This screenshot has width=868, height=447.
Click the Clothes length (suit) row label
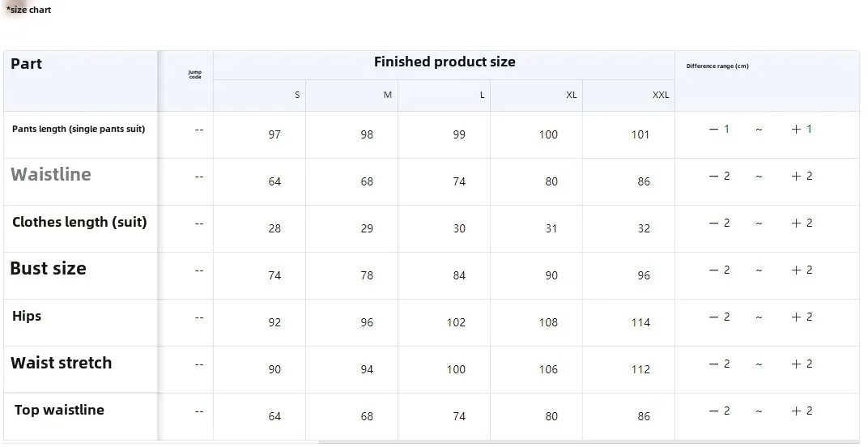pyautogui.click(x=79, y=222)
